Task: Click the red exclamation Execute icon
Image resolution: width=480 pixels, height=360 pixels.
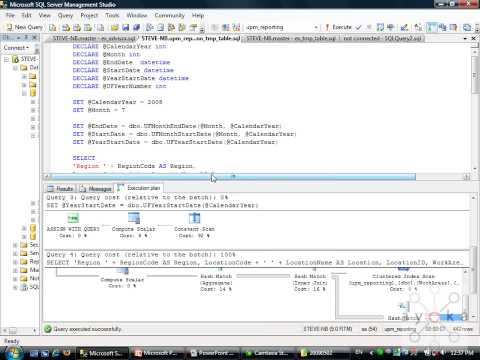Action: point(327,27)
